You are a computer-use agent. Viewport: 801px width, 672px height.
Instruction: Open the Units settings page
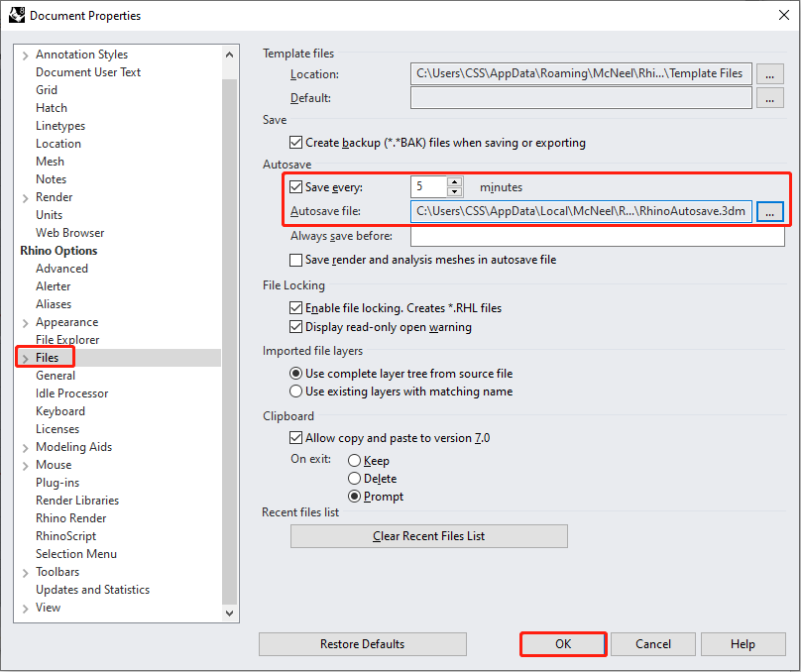click(x=49, y=214)
